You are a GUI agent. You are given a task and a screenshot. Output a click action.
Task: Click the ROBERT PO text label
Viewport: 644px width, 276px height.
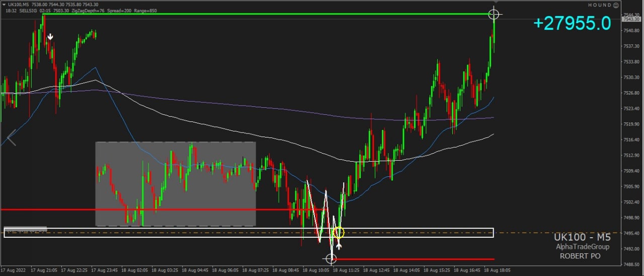click(580, 256)
